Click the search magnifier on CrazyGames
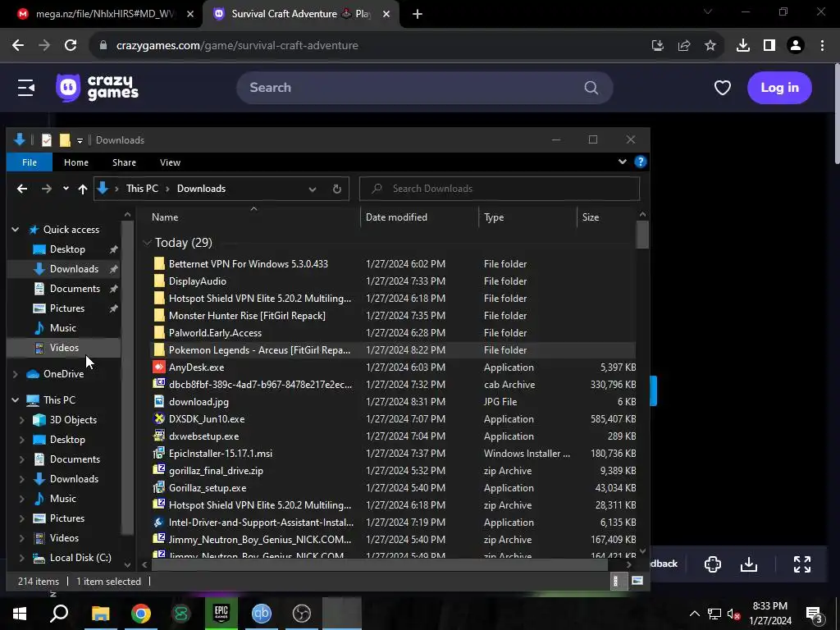Screen dimensions: 840x630 pos(591,88)
